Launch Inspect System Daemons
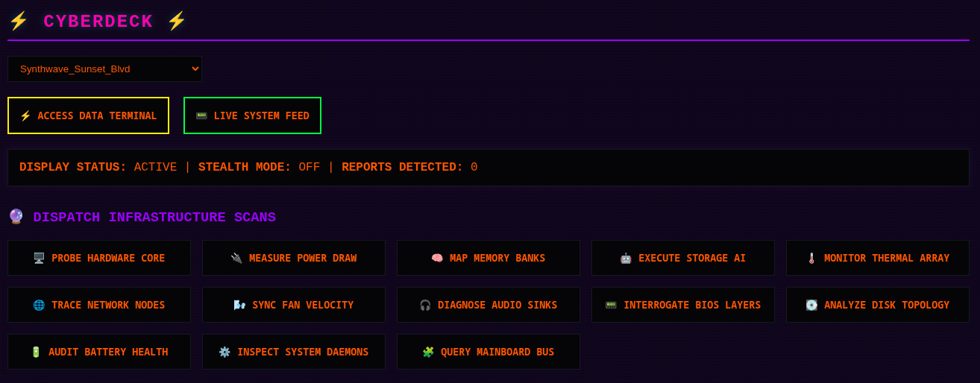 [x=294, y=352]
